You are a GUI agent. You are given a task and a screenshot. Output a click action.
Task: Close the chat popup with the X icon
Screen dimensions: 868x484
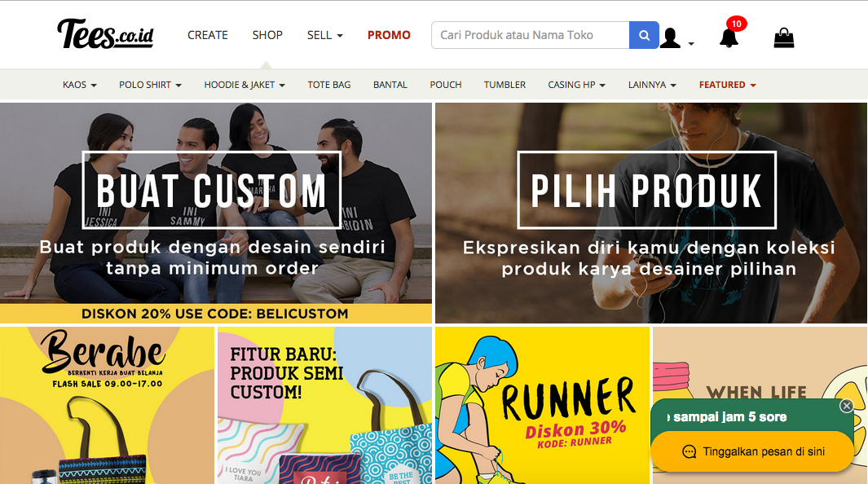(x=847, y=406)
